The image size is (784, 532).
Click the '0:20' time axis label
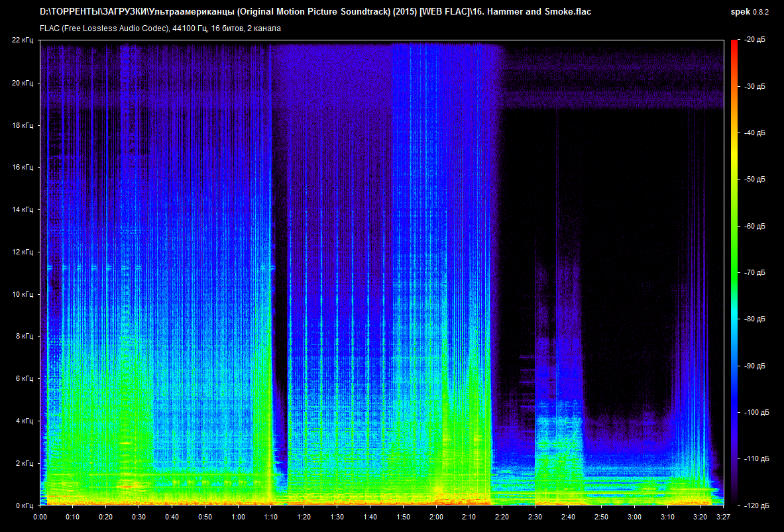click(x=106, y=517)
